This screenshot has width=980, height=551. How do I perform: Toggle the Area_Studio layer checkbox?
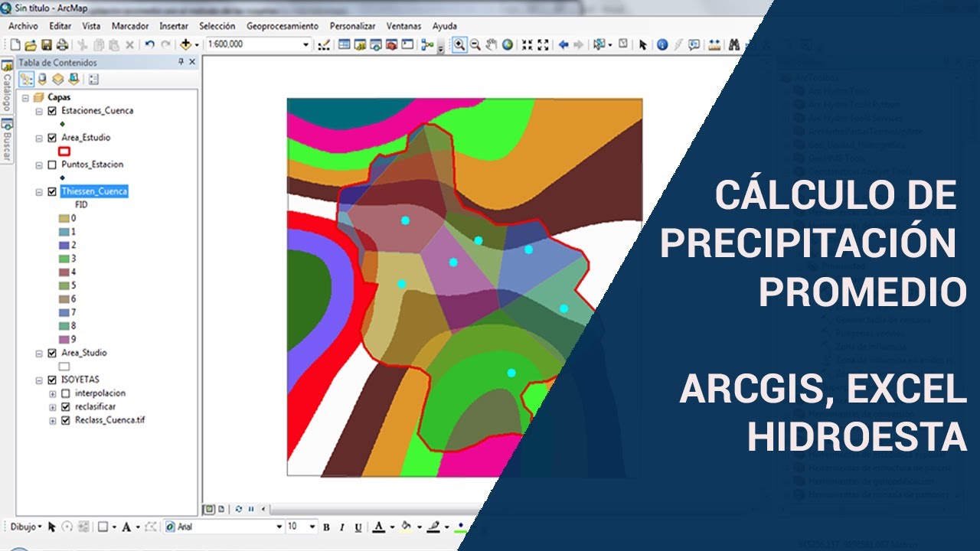(x=52, y=354)
